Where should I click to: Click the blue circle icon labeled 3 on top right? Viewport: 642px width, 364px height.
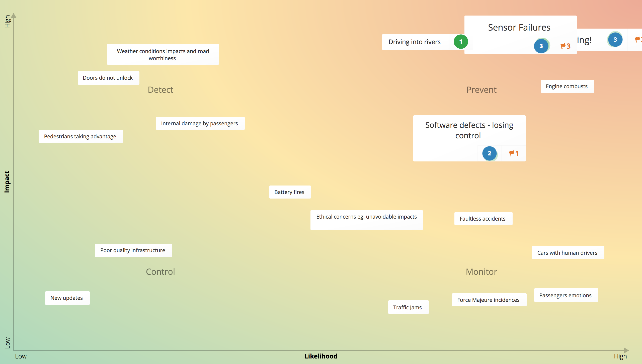(614, 40)
